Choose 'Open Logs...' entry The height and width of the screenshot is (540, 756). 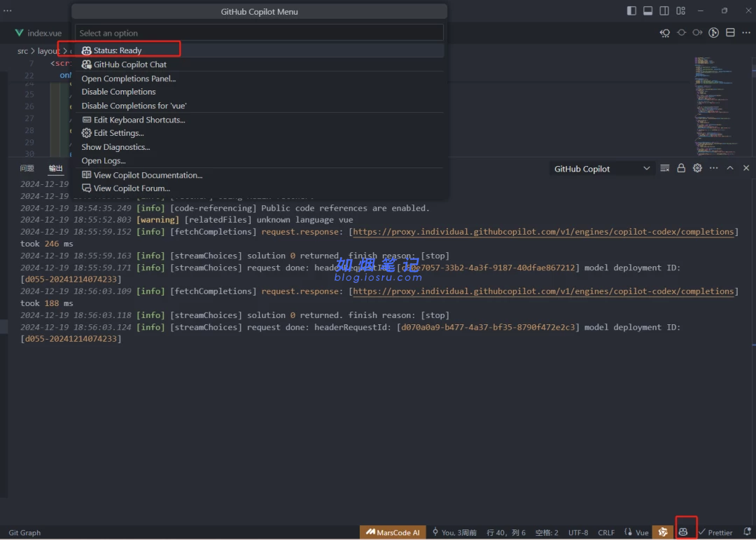(259, 160)
